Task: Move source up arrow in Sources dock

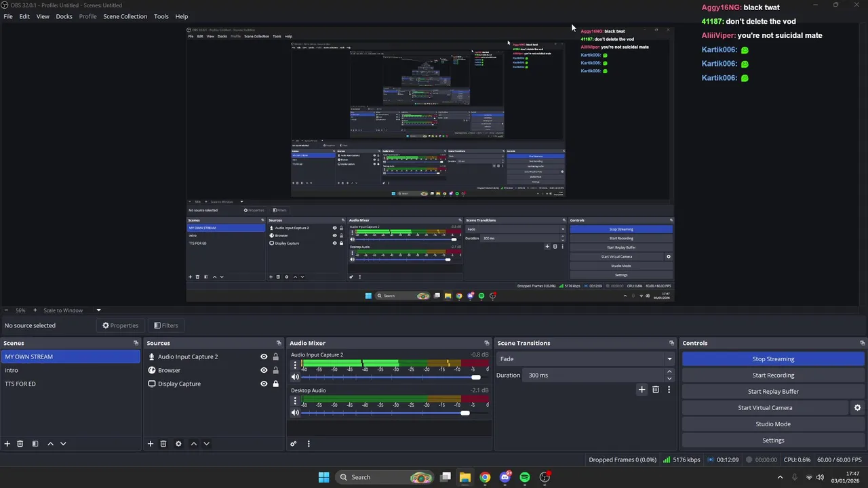Action: [193, 444]
